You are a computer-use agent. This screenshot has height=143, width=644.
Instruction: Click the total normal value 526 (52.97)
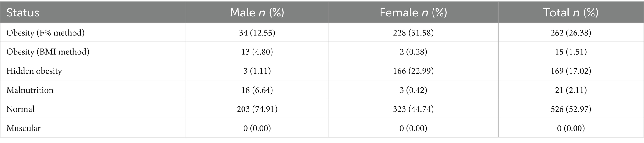571,109
